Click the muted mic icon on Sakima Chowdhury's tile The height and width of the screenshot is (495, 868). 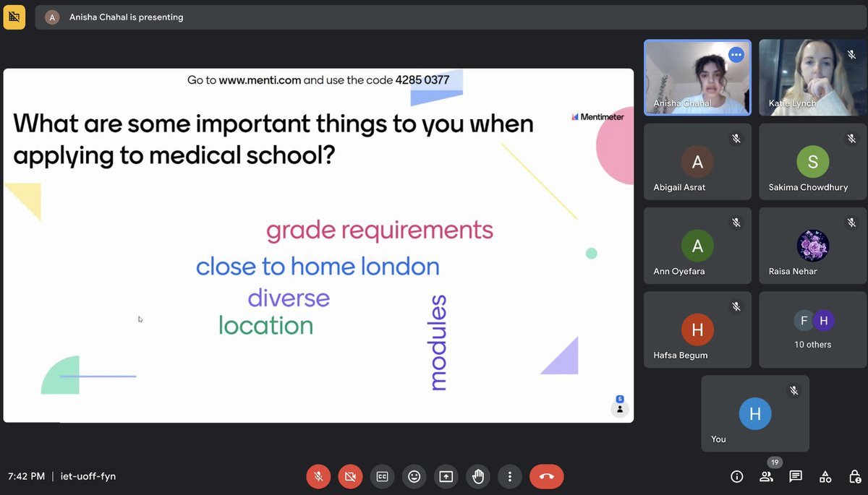(851, 139)
